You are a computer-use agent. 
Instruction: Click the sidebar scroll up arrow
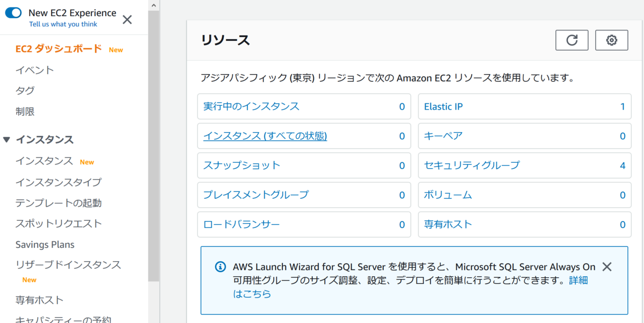click(153, 5)
